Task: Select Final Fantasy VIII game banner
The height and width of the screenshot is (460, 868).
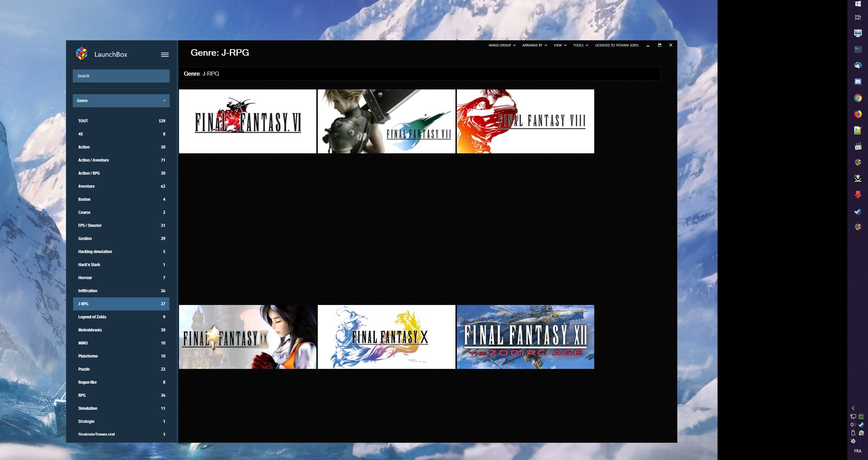Action: coord(525,121)
